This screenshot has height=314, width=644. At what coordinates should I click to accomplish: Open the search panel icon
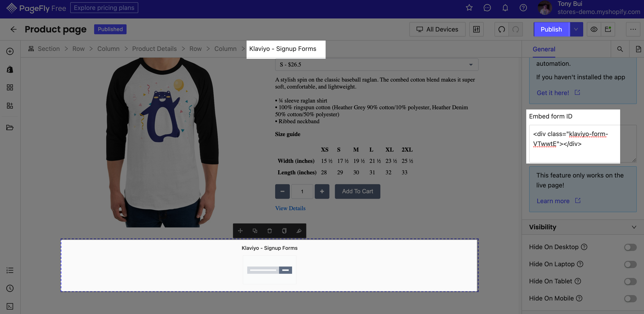tap(620, 49)
